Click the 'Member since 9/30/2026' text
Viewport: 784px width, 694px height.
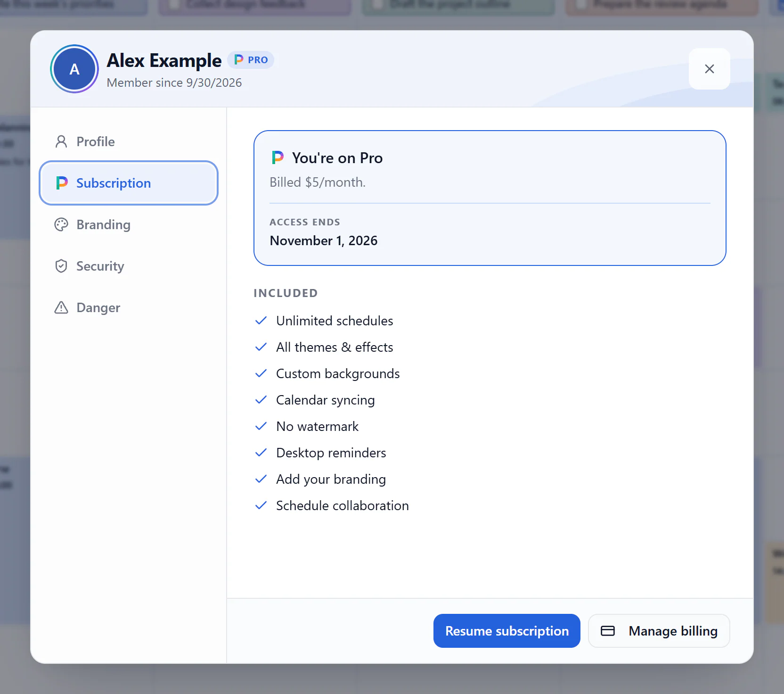pos(174,83)
